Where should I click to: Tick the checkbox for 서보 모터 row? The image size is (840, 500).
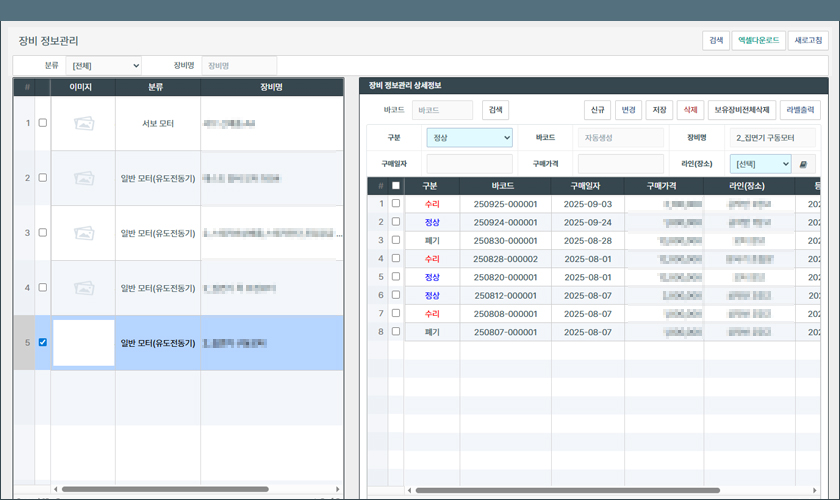click(x=42, y=123)
